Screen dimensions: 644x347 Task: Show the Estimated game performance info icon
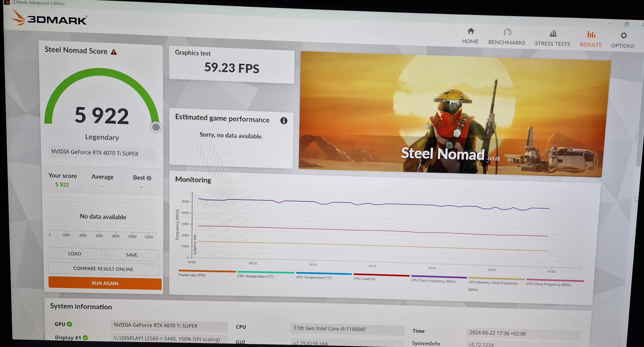click(284, 121)
